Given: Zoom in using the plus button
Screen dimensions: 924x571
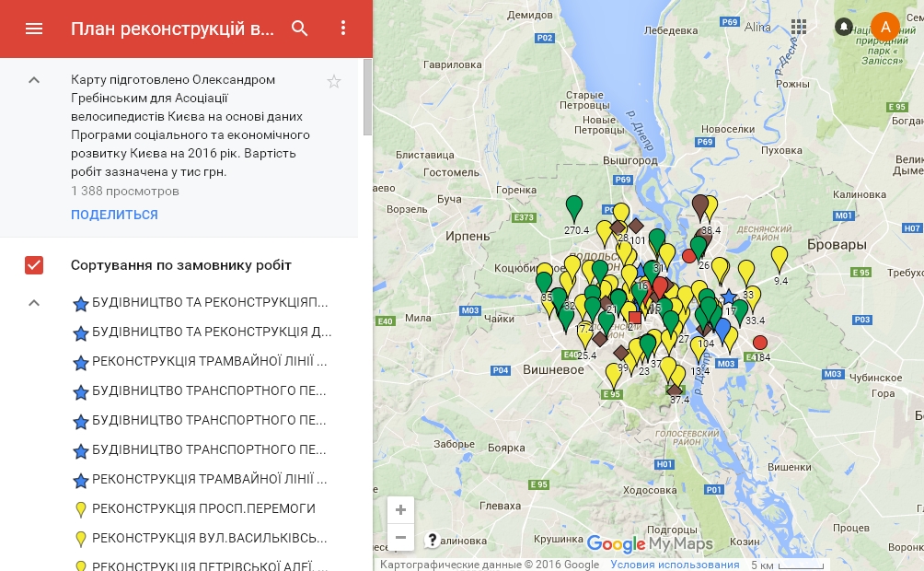Looking at the screenshot, I should [x=400, y=509].
